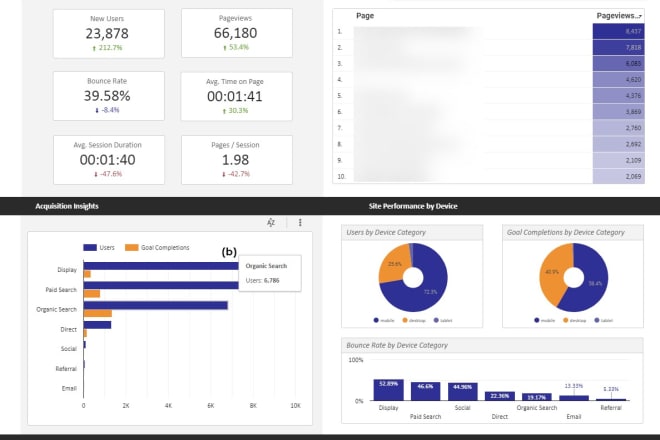Click the Site Performance by Device header
The height and width of the screenshot is (440, 660).
[413, 206]
